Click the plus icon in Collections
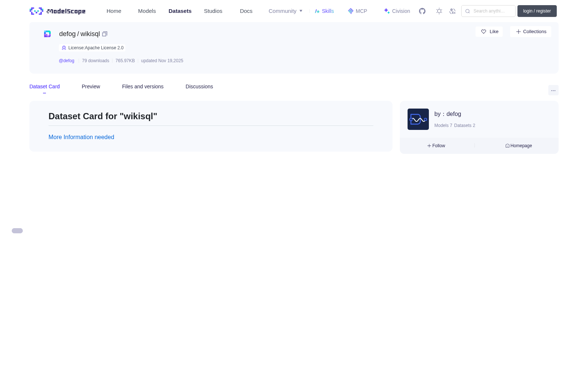 tap(518, 32)
